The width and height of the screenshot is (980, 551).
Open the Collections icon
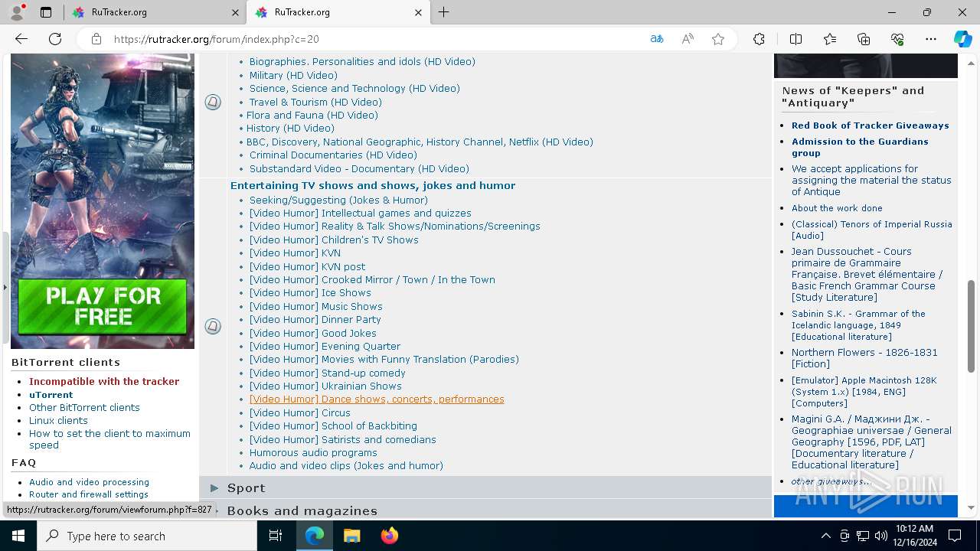click(x=864, y=39)
